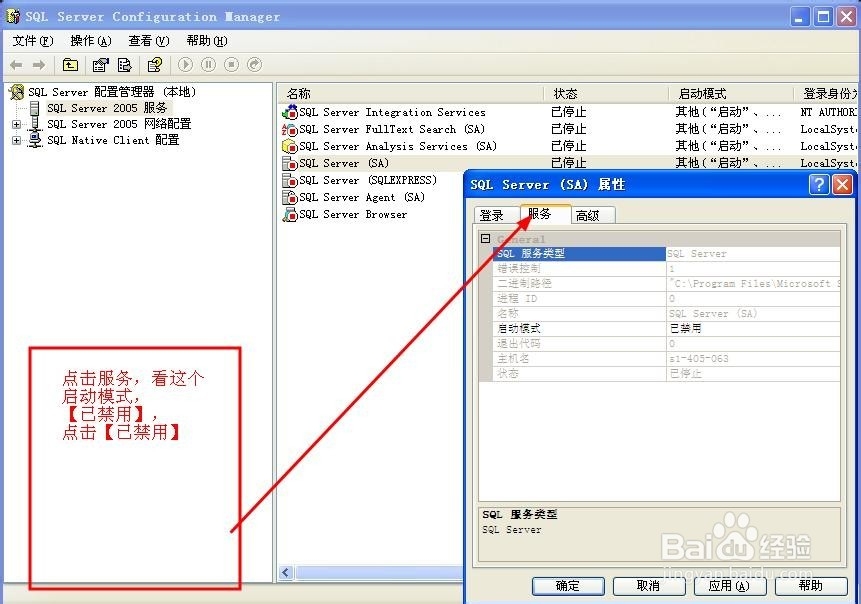Collapse the General property section
Screen dimensions: 861x604
(485, 238)
